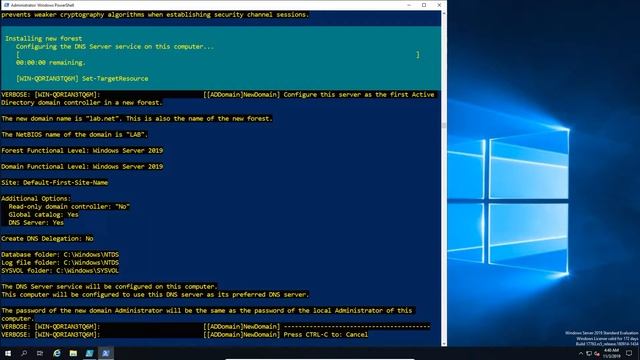
Task: Click the PowerShell vertical scrollbar thumb
Action: coord(444,125)
